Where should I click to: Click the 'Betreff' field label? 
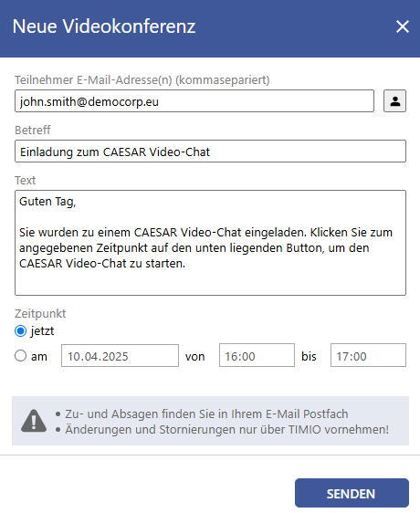(x=32, y=131)
